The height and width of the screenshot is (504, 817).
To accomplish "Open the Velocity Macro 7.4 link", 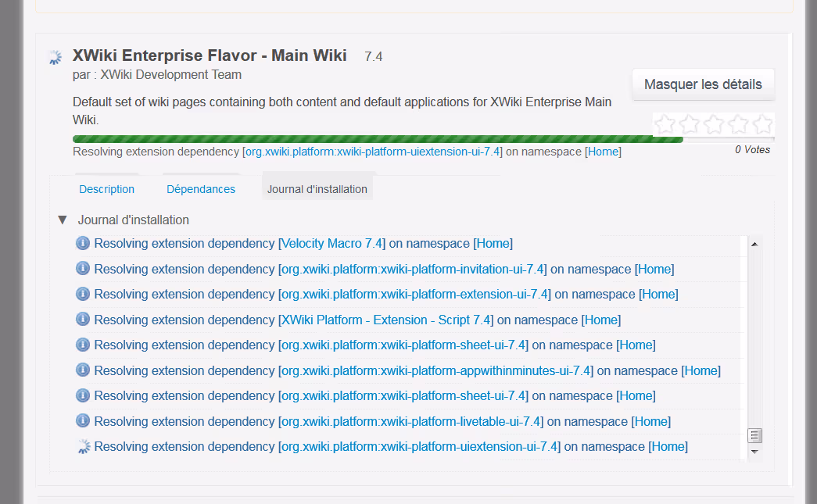I will coord(332,243).
